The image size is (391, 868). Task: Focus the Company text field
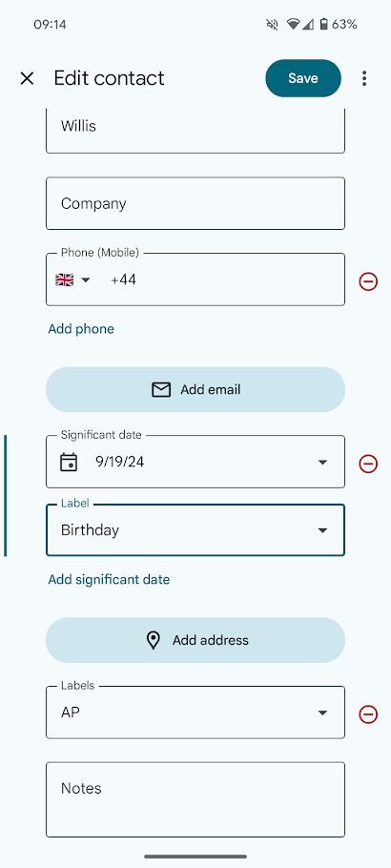coord(195,203)
